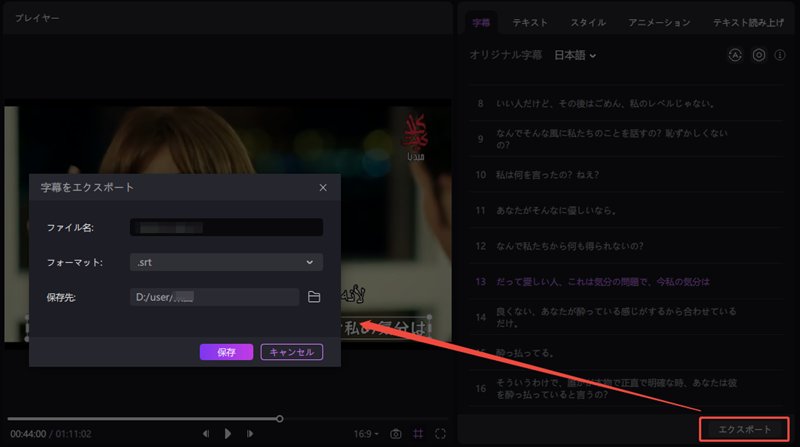Click the プレイヤー panel title

pos(37,18)
